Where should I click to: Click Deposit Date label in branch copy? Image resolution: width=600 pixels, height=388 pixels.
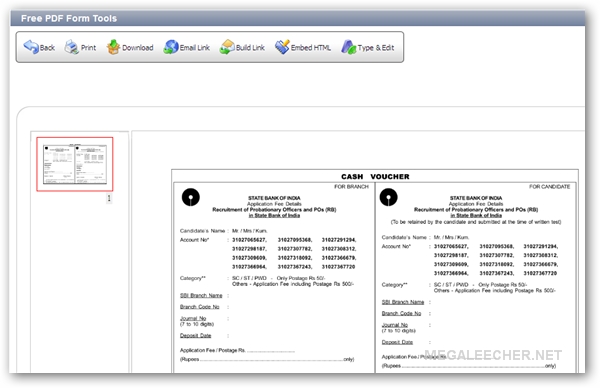click(x=195, y=336)
